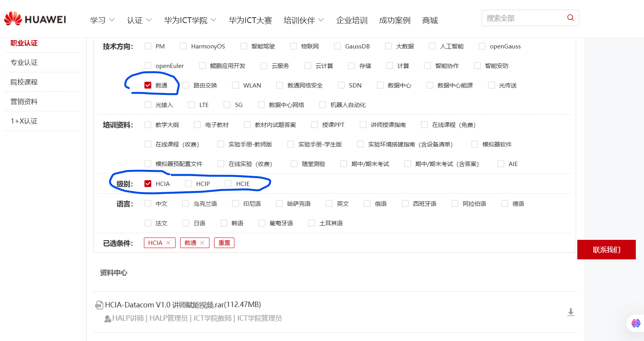644x341 pixels.
Task: Check the 英文 language checkbox
Action: click(329, 204)
